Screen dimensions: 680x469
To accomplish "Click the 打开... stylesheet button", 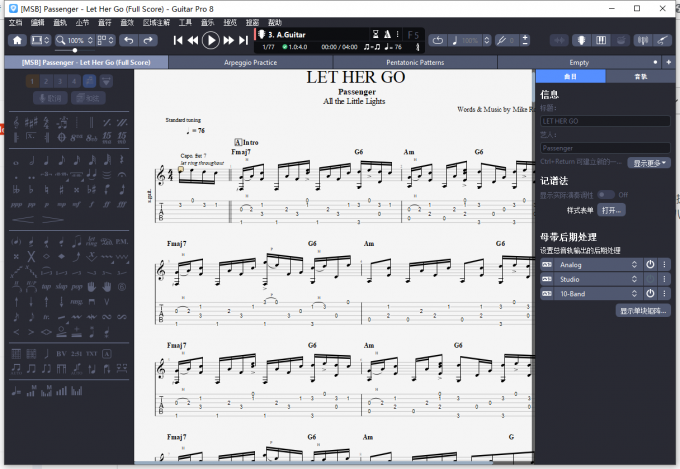I will 610,210.
